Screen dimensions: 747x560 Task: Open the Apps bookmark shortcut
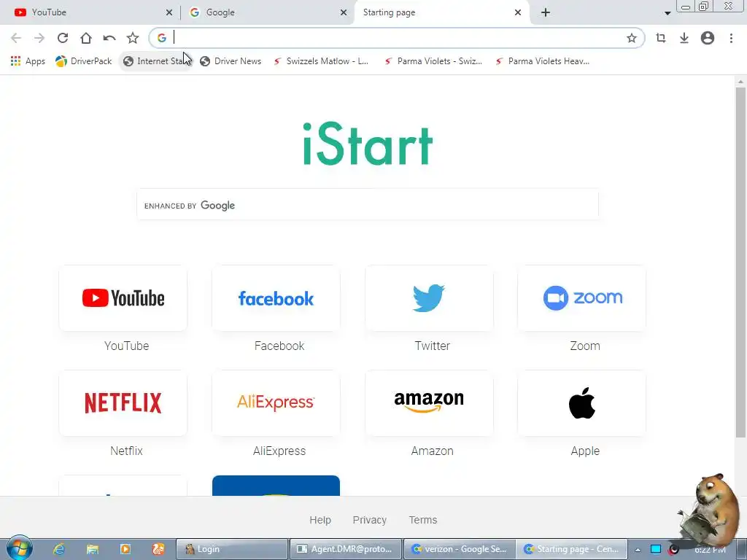tap(28, 61)
